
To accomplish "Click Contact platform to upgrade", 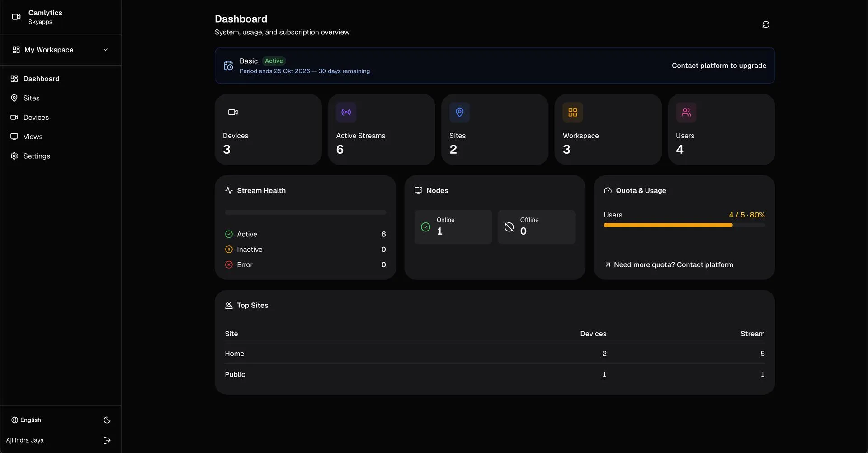I will (x=719, y=66).
